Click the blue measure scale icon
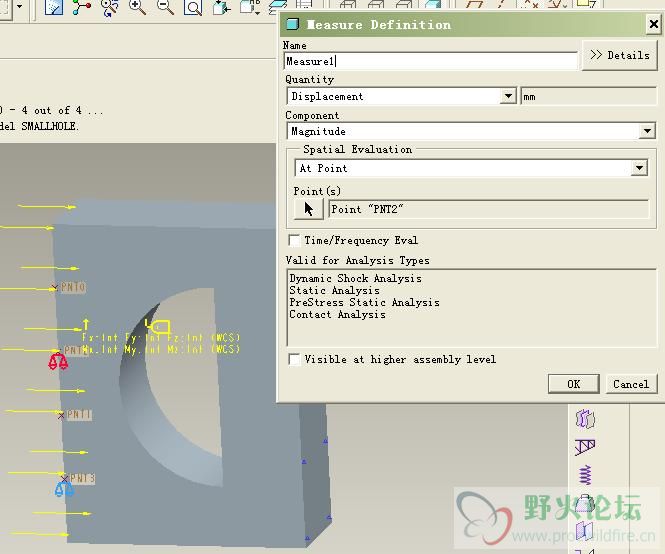Viewport: 665px width, 554px height. pyautogui.click(x=64, y=488)
